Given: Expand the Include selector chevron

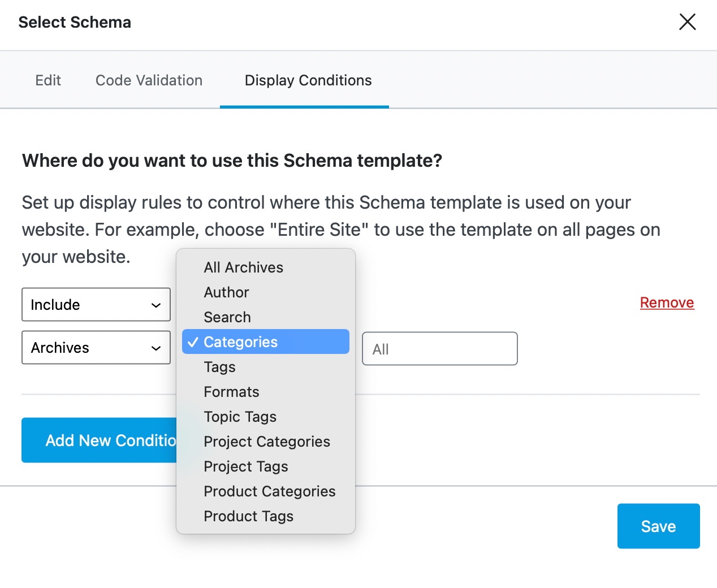Looking at the screenshot, I should point(156,304).
